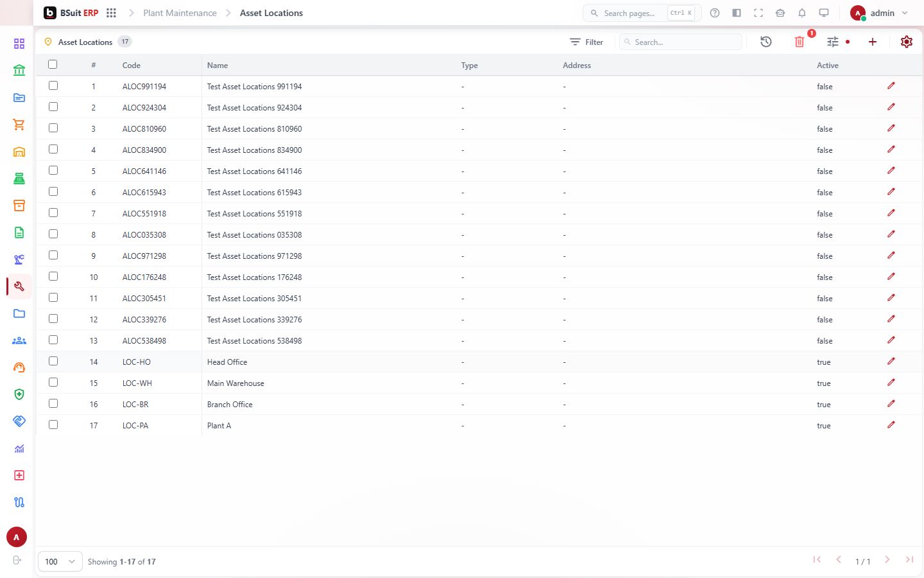Open the Plant Maintenance wrench sidebar icon
924x578 pixels.
pos(19,286)
